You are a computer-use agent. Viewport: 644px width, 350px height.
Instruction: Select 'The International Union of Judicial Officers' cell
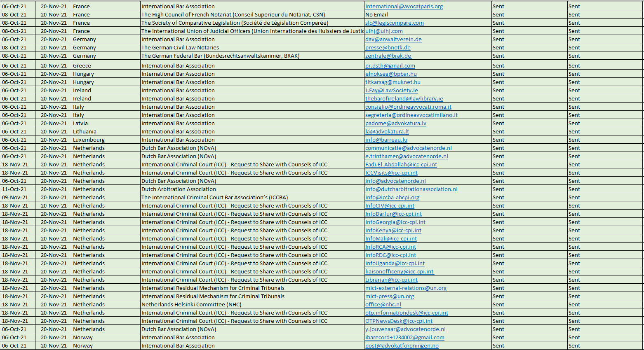coord(252,31)
